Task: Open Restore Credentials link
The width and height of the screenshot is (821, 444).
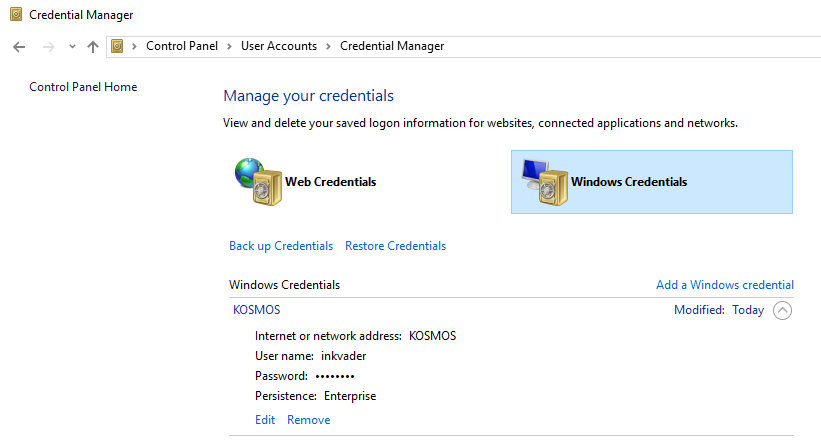Action: 395,246
